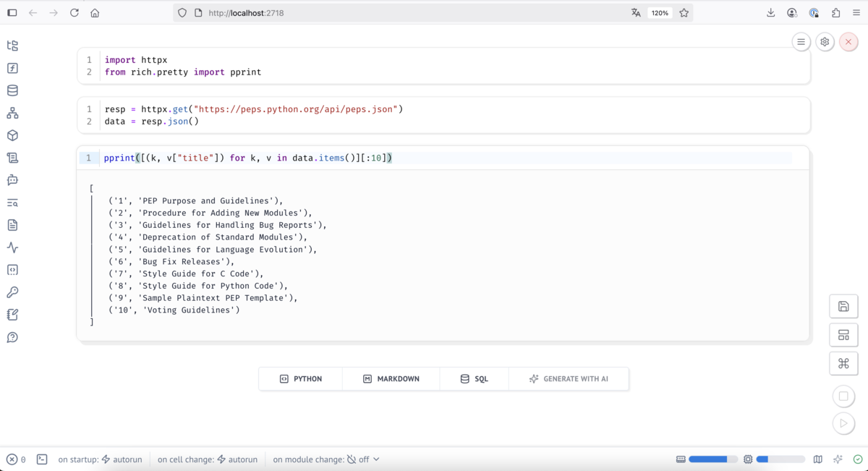
Task: Add a new Python cell
Action: [299, 378]
